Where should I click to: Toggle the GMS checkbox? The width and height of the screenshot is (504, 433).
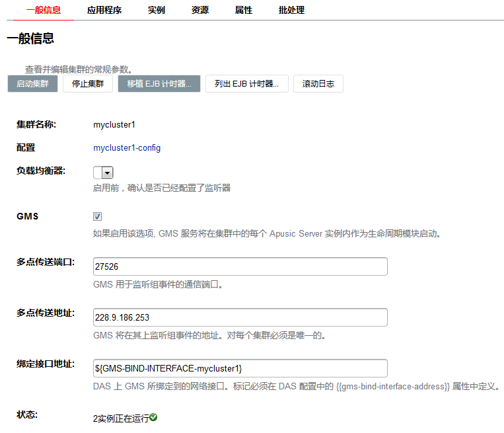(x=98, y=216)
